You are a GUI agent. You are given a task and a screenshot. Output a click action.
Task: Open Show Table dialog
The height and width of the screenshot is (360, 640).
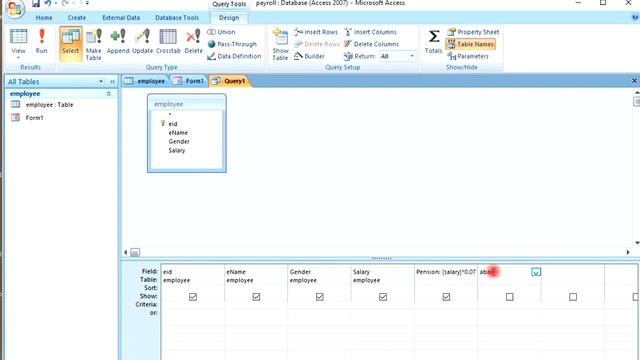pyautogui.click(x=280, y=44)
